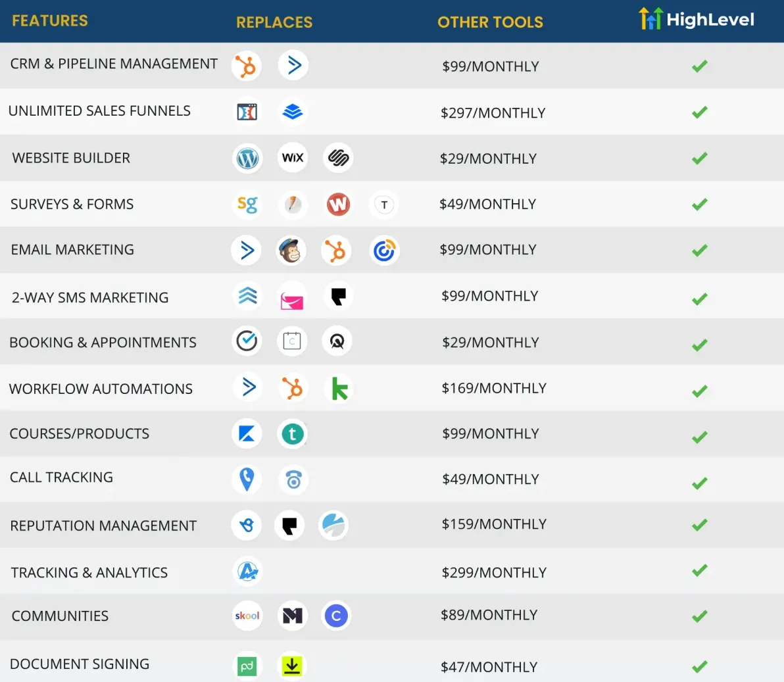Click the black speech-bubble icon in Reputation Management row

point(290,525)
